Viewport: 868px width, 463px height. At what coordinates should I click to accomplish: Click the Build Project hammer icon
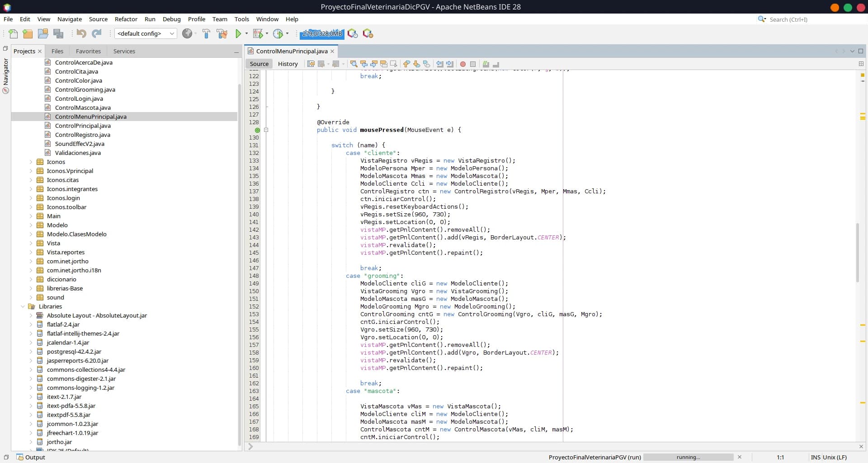click(x=206, y=34)
